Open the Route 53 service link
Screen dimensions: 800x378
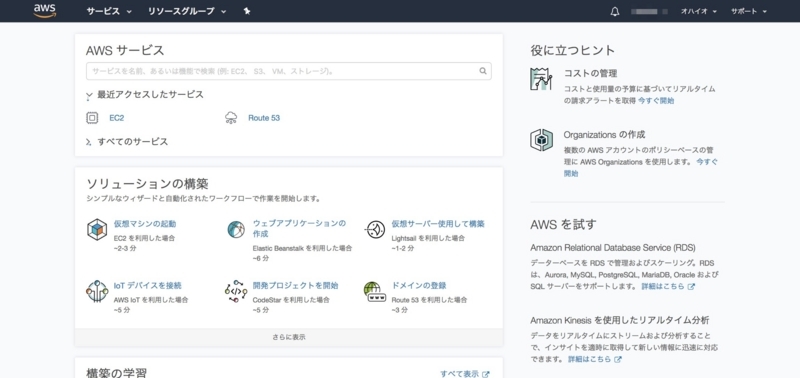264,118
